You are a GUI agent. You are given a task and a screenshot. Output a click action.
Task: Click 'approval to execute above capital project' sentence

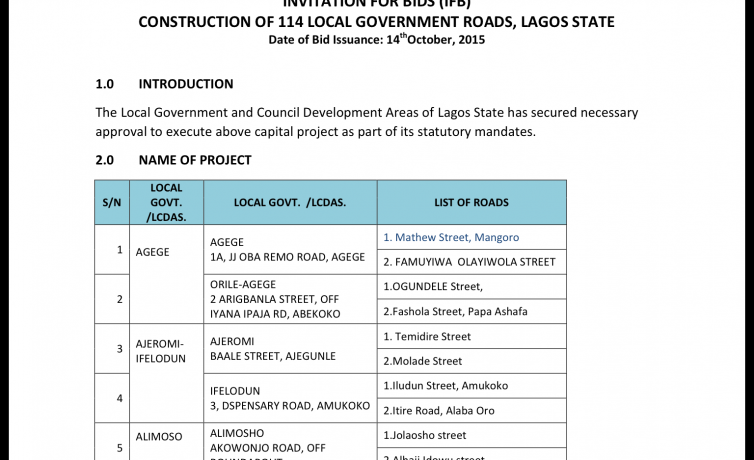(315, 132)
